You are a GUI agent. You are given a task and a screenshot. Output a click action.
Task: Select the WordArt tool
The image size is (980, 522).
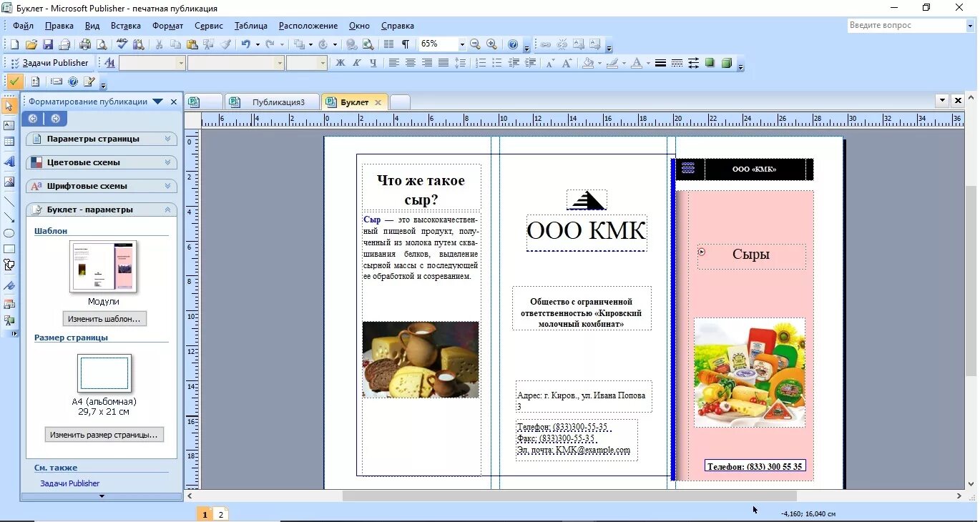9,162
